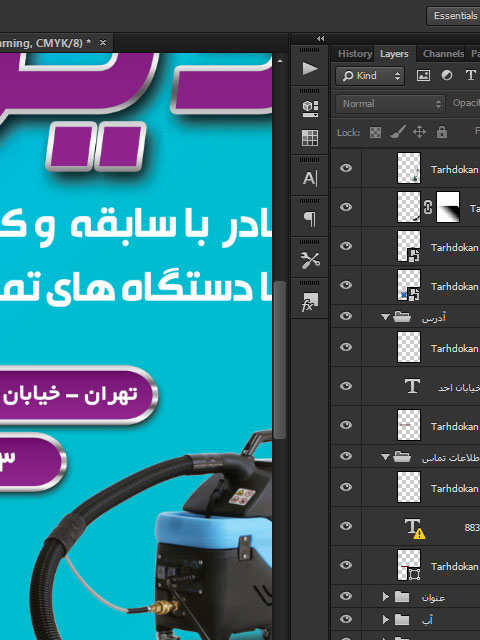
Task: Hide the masked layer using its eye
Action: (x=346, y=207)
